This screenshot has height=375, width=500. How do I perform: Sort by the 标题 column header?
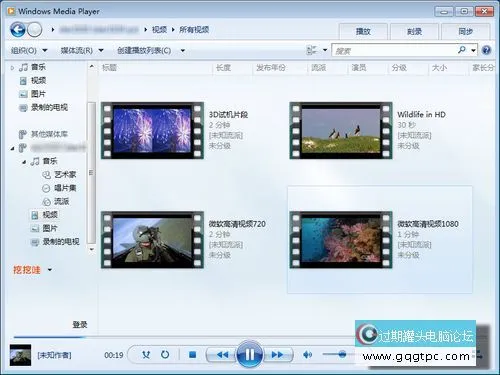pos(109,68)
